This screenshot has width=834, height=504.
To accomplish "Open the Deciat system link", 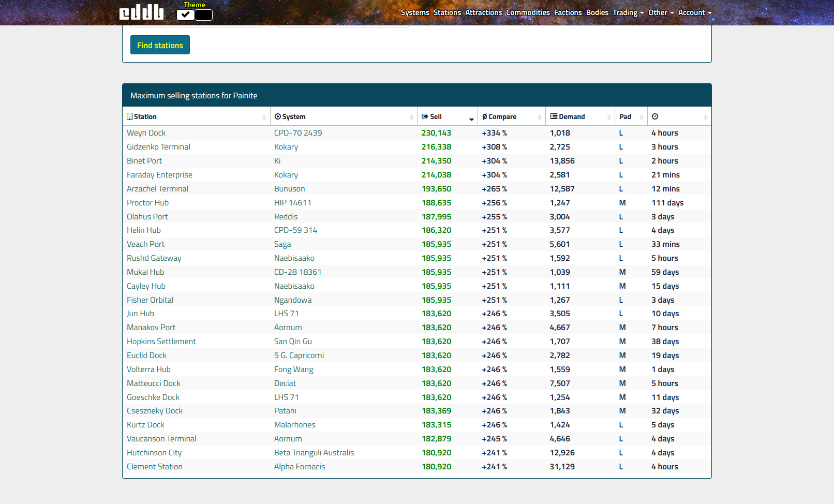I will [x=285, y=383].
